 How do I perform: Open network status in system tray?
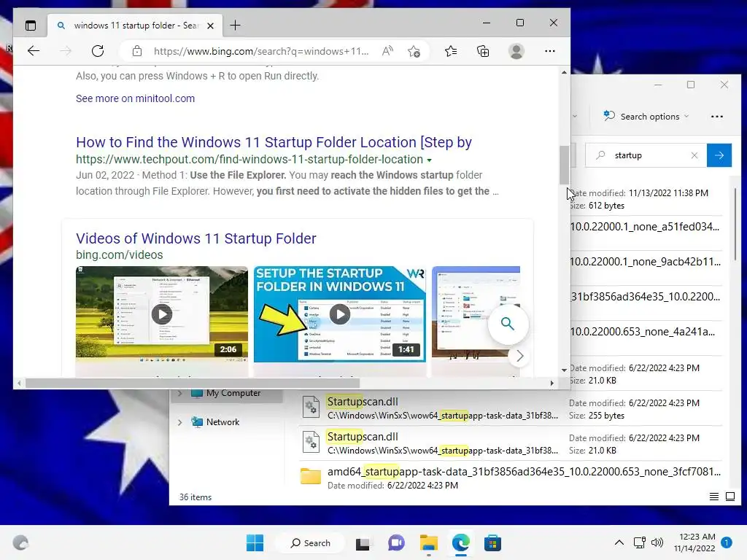[x=639, y=542]
